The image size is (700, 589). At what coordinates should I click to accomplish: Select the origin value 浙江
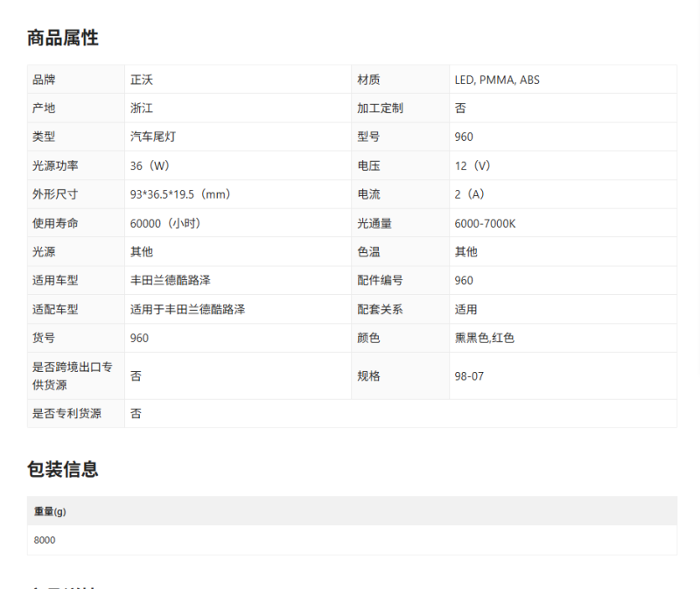[x=142, y=109]
